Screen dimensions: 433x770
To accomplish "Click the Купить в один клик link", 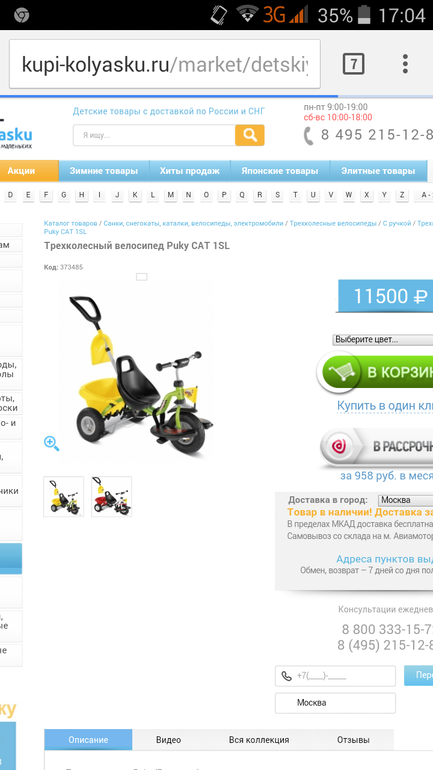I will point(385,406).
